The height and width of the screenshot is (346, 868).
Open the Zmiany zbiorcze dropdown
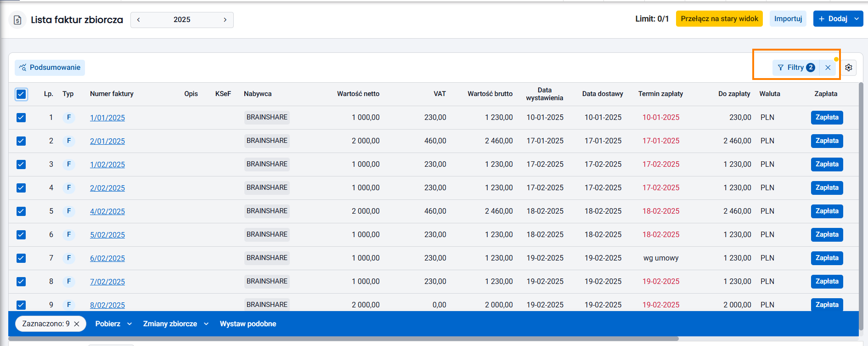(x=176, y=324)
